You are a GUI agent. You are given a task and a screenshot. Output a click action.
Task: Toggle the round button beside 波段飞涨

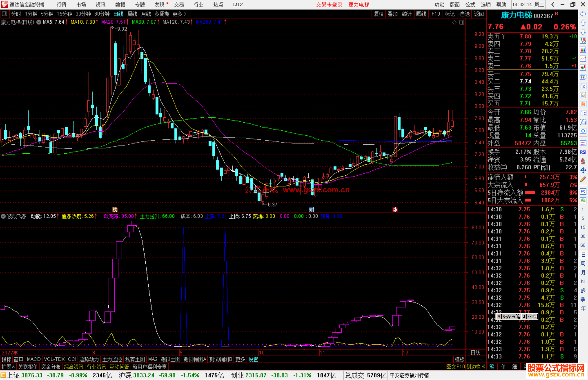[3, 216]
